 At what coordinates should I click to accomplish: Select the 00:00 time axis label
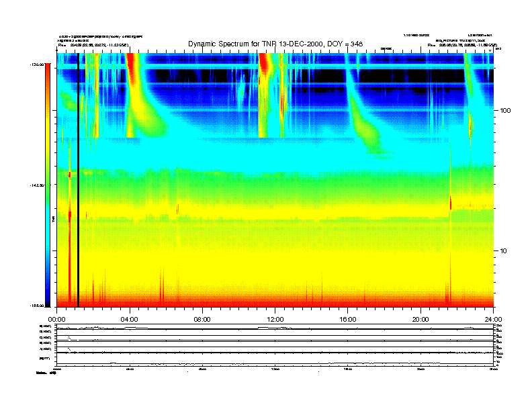click(56, 320)
